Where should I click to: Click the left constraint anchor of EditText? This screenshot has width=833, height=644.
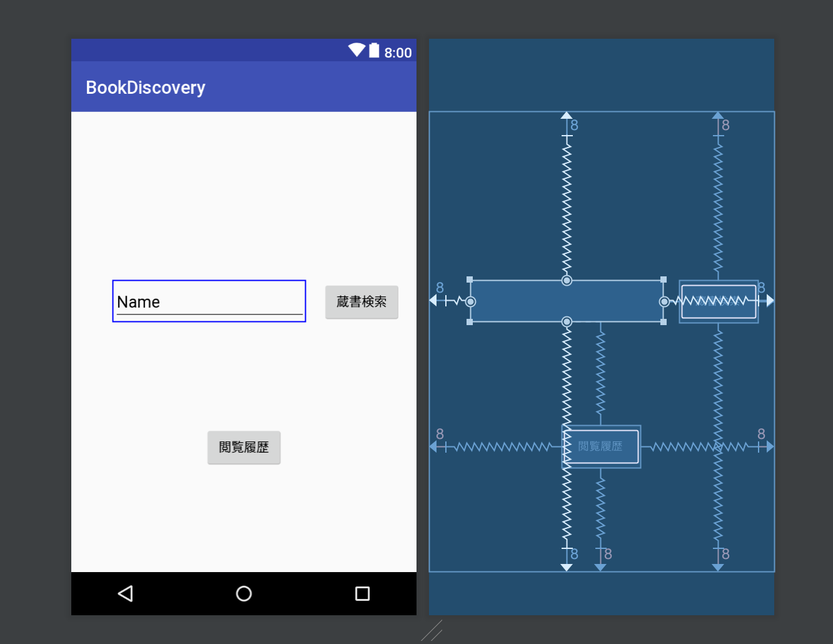470,301
